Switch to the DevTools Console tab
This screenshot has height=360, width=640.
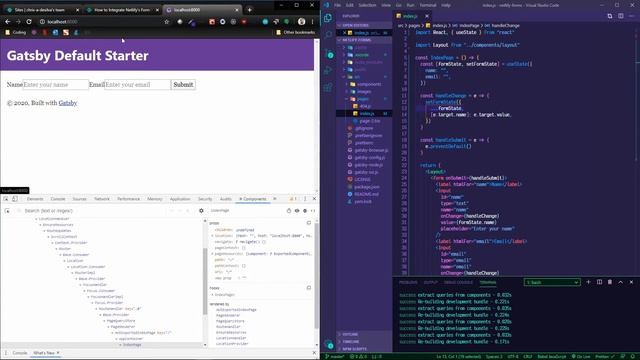[58, 199]
